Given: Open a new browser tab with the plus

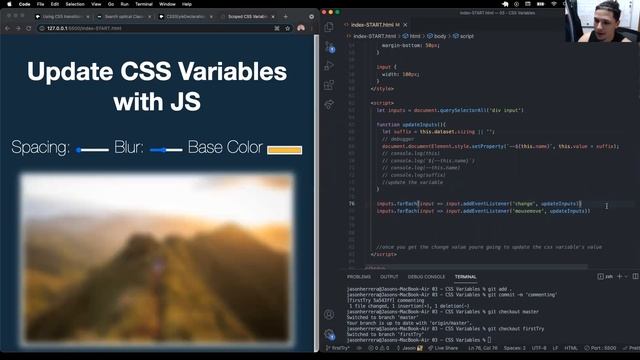Looking at the screenshot, I should 285,17.
